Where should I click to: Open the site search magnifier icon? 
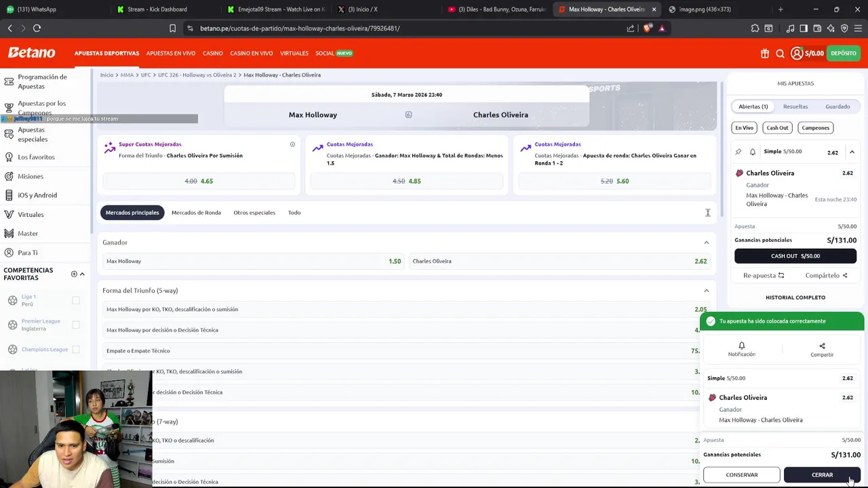780,54
